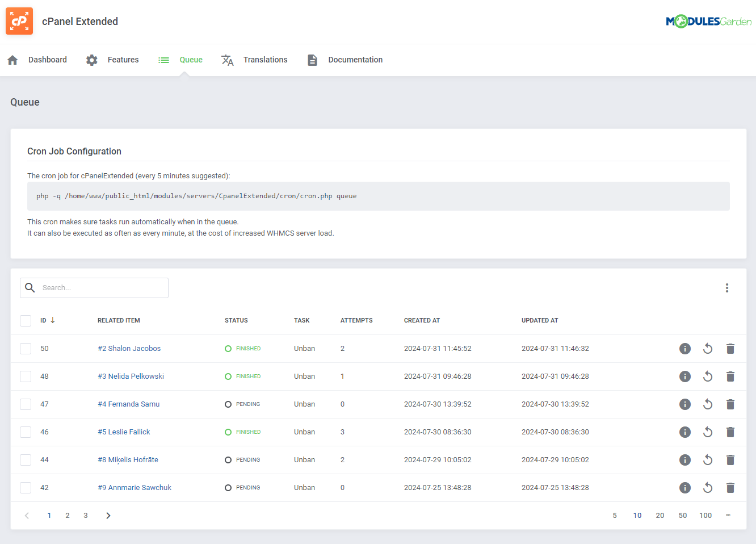This screenshot has height=544, width=756.
Task: Delete queue task 47 using the trash icon
Action: pyautogui.click(x=730, y=404)
